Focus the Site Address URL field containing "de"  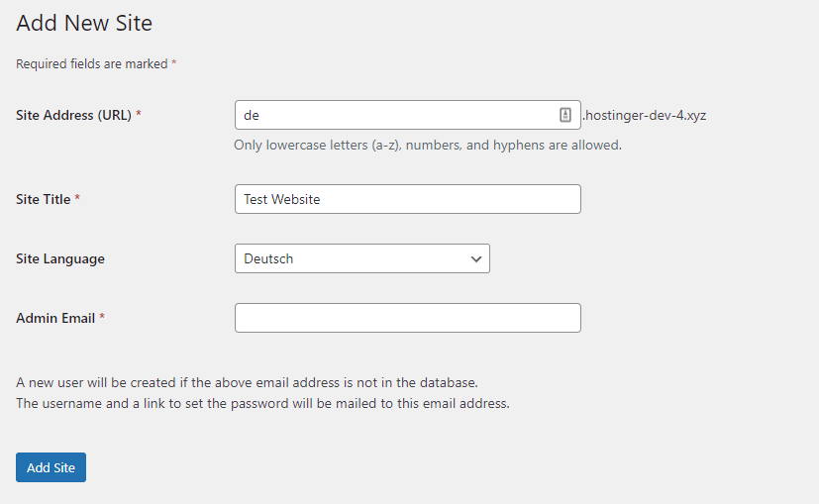[407, 115]
